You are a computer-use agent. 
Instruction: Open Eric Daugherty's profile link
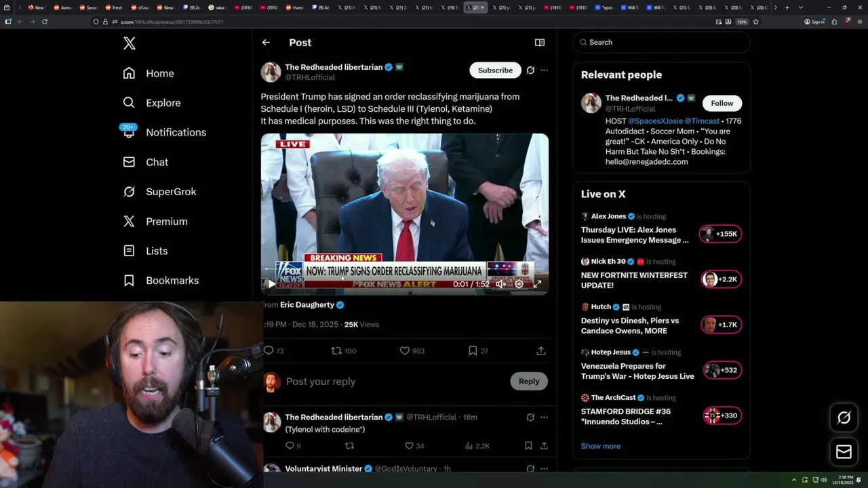click(x=307, y=305)
